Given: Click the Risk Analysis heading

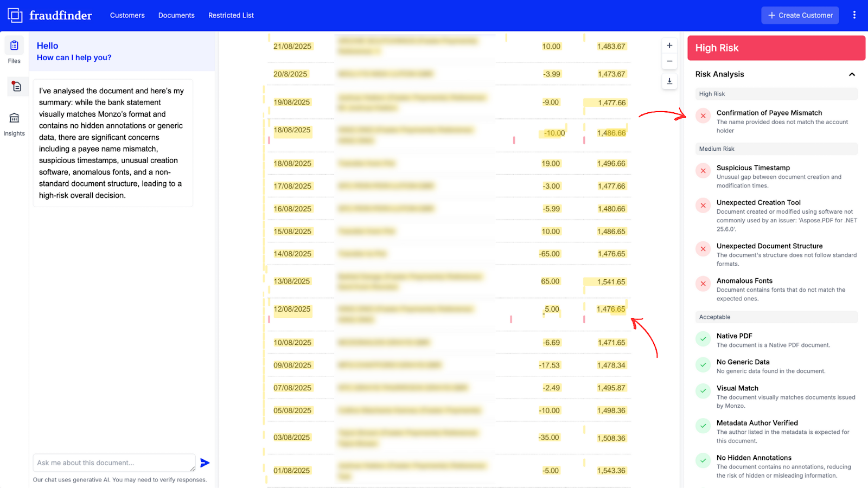Looking at the screenshot, I should point(719,74).
